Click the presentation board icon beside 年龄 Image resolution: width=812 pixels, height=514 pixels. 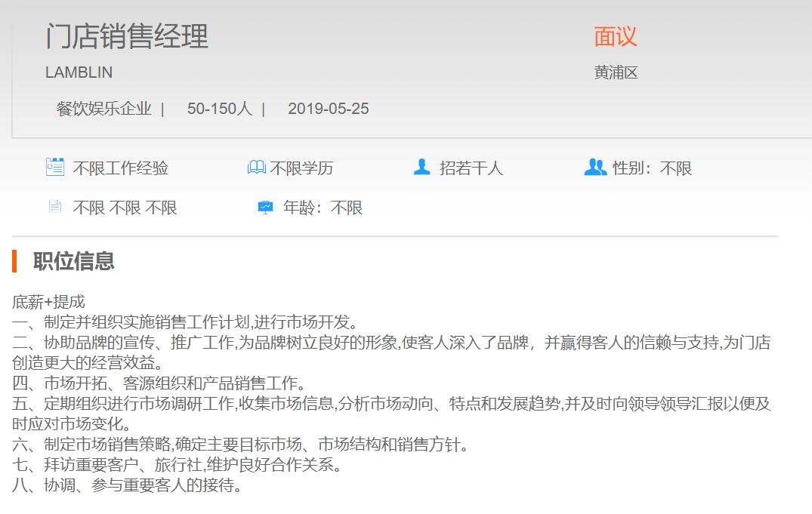[x=265, y=208]
